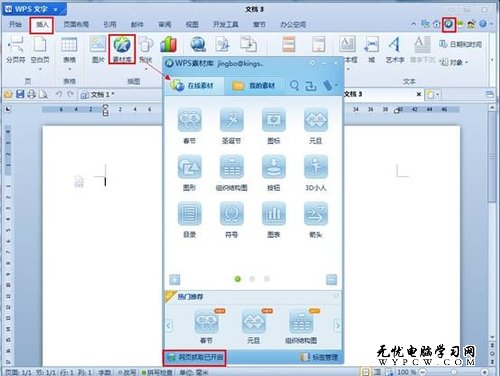Insert a page break with 分页符
This screenshot has width=500, height=376.
16,49
